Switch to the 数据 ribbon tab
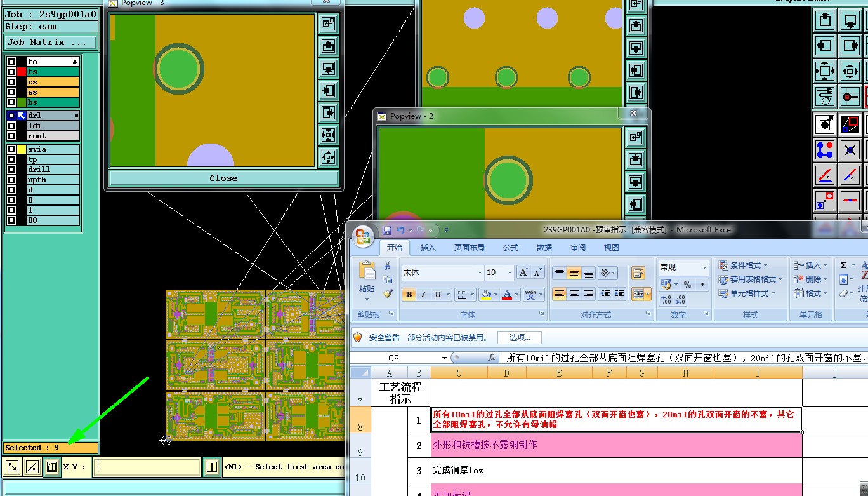This screenshot has height=496, width=868. click(544, 248)
